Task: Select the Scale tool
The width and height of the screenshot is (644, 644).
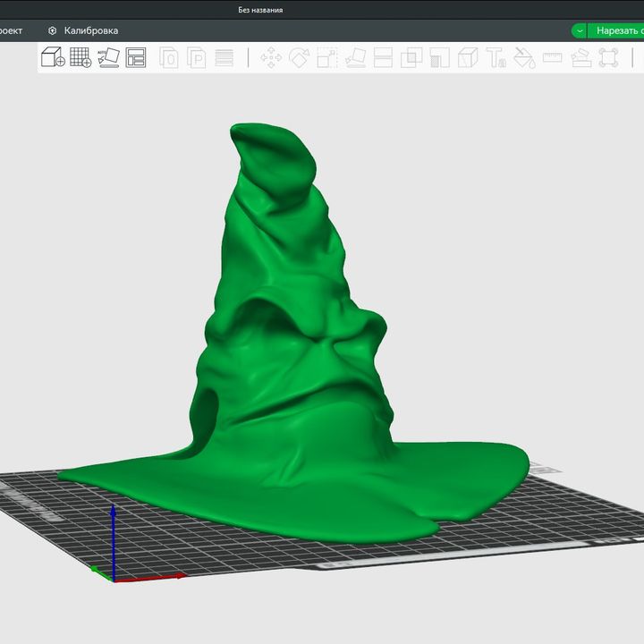Action: [326, 58]
